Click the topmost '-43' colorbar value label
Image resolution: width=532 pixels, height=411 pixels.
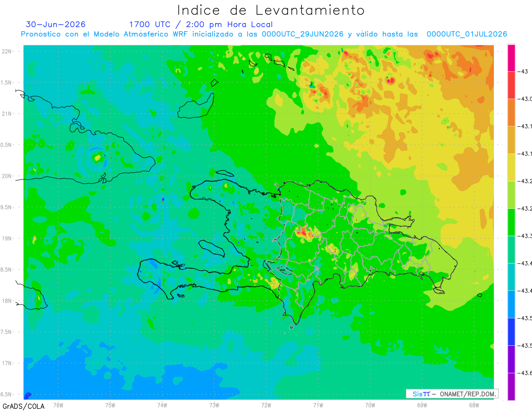(x=523, y=71)
